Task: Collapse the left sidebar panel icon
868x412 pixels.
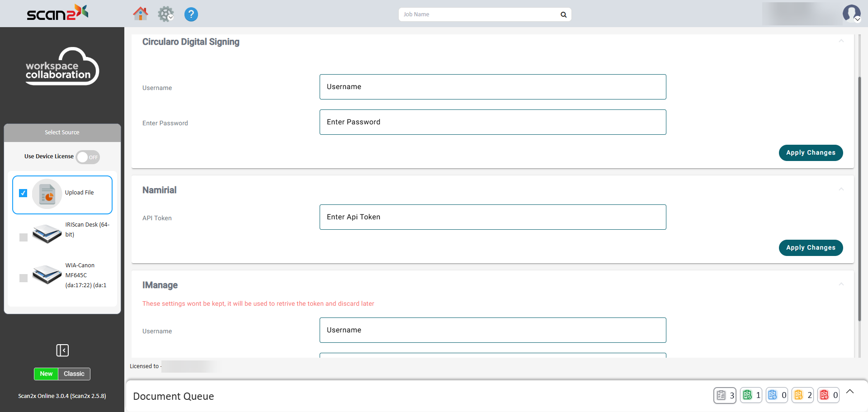Action: pos(62,350)
